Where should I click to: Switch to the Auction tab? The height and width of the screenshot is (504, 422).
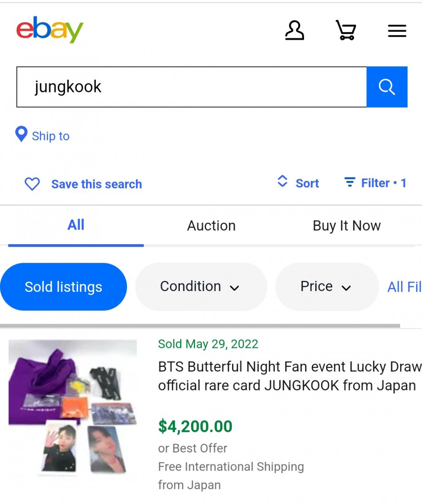tap(211, 226)
